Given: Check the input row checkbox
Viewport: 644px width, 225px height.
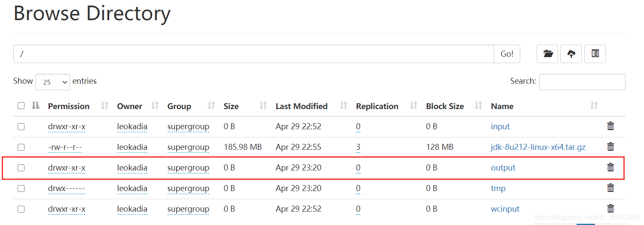Looking at the screenshot, I should click(21, 127).
